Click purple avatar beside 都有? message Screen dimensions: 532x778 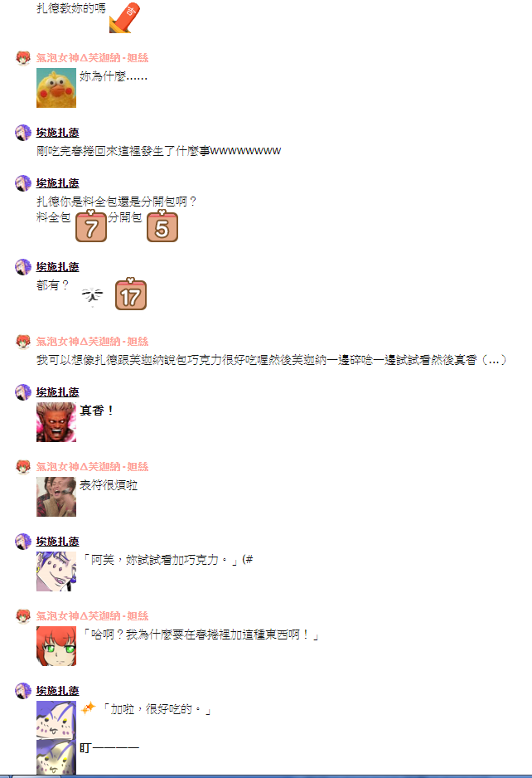(23, 267)
